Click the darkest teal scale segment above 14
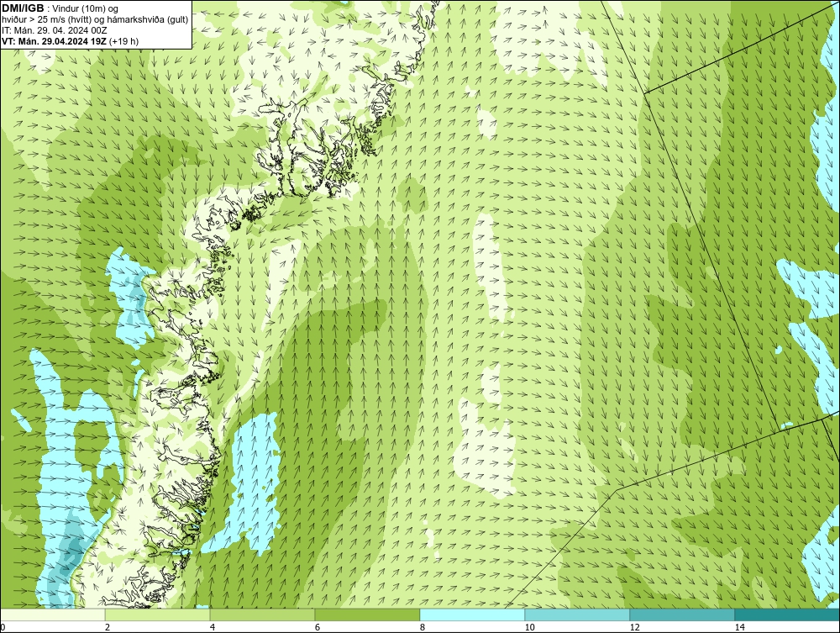840x633 pixels. 788,615
